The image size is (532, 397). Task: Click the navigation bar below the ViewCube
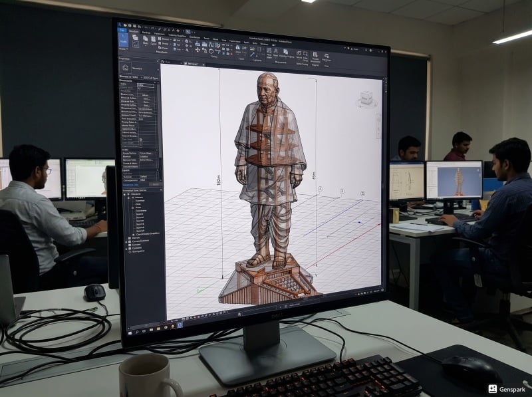pyautogui.click(x=378, y=126)
